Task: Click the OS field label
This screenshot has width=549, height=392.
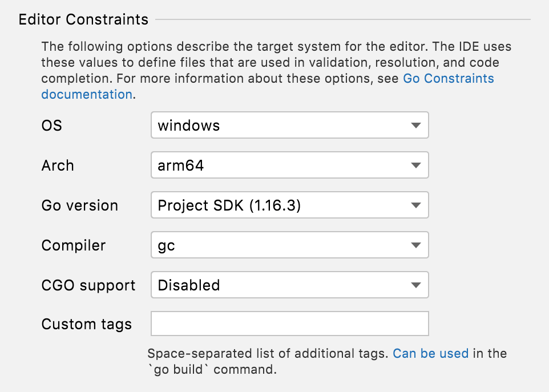Action: click(52, 126)
